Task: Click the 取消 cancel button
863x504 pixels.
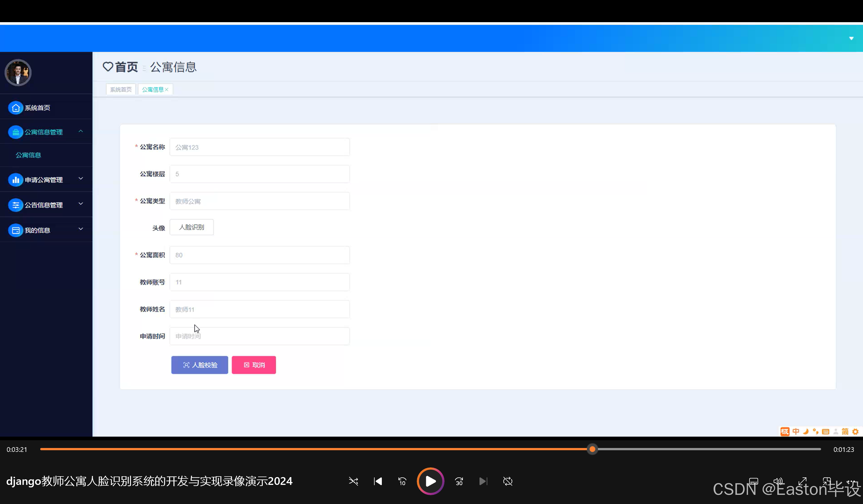Action: click(254, 365)
